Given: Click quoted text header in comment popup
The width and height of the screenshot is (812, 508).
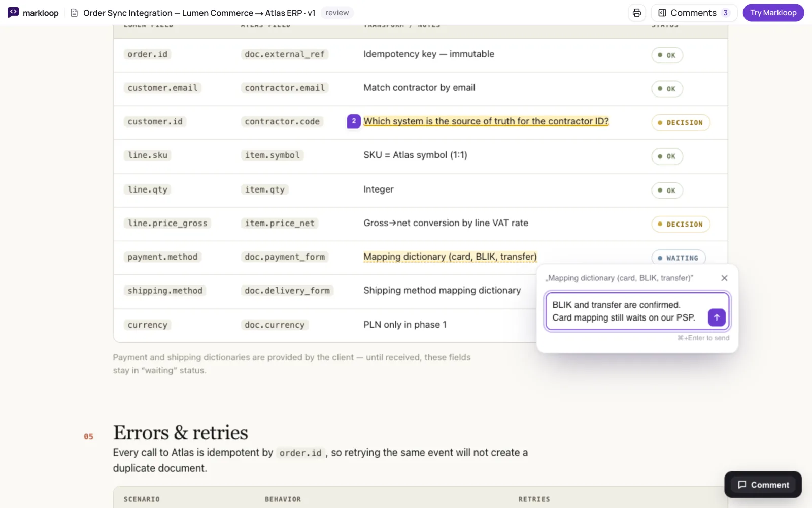Looking at the screenshot, I should 619,278.
